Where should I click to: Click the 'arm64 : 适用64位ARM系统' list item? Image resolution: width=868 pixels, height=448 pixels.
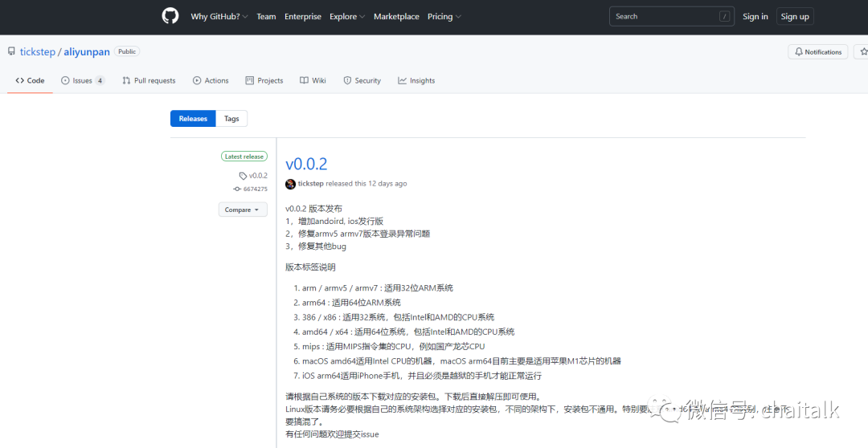[x=351, y=303]
